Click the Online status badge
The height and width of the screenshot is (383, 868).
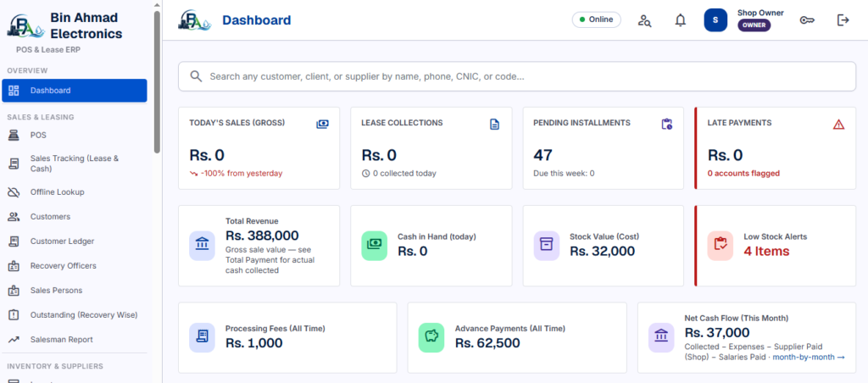click(596, 19)
